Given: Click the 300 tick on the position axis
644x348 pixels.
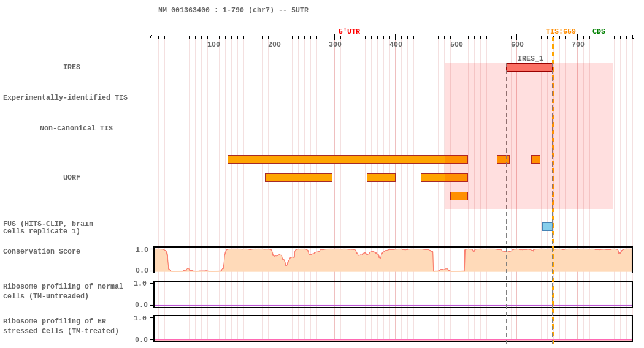Looking at the screenshot, I should pos(335,44).
